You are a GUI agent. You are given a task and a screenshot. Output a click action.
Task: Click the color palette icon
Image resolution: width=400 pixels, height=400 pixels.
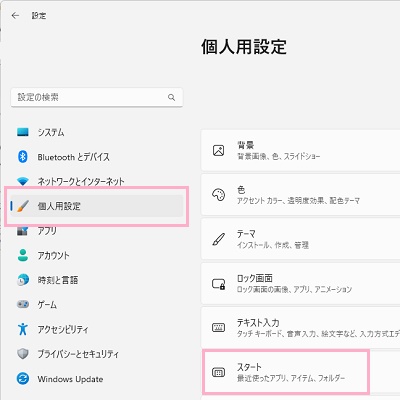click(218, 195)
